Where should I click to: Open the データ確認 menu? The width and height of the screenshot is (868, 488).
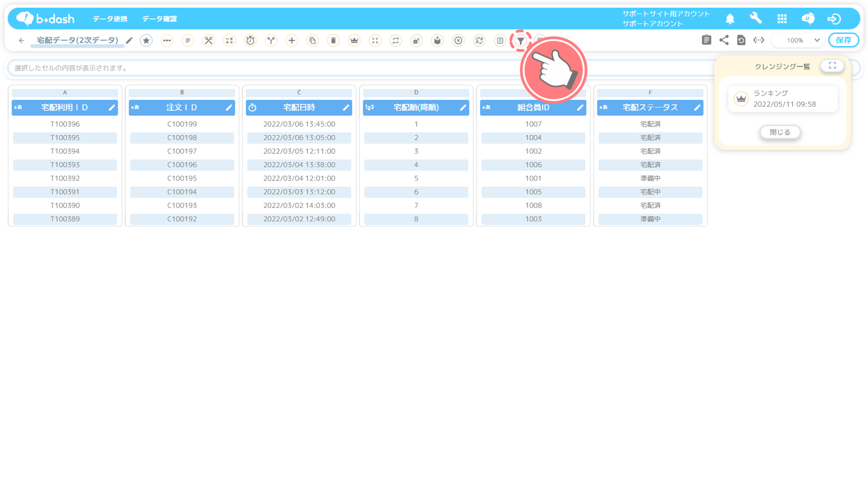pos(159,19)
